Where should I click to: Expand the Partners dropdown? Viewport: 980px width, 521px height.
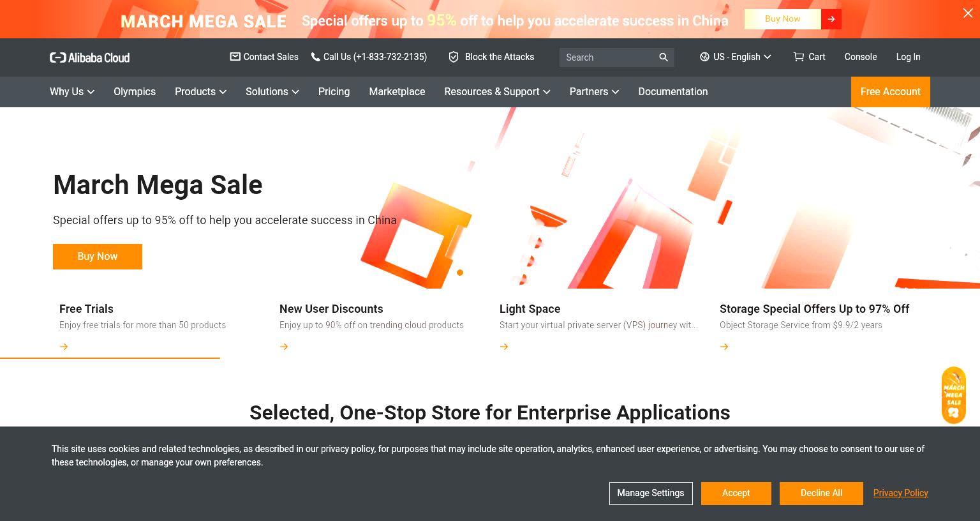coord(594,92)
